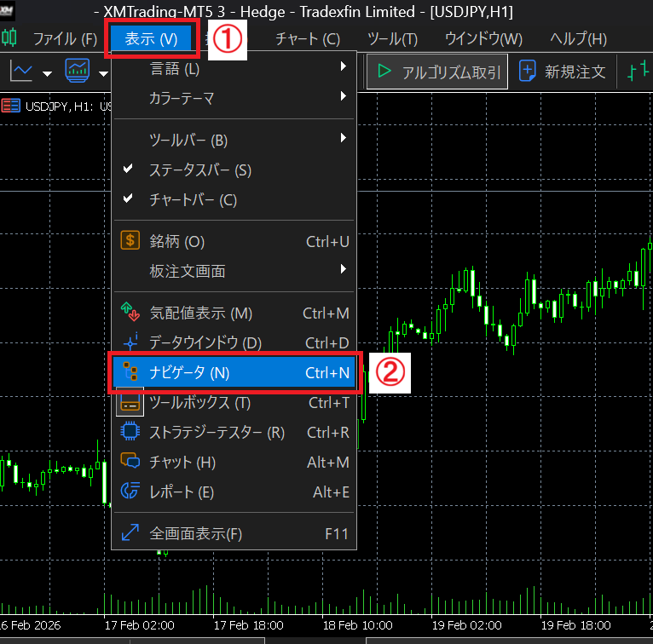Click the New Order (新規注文) button

point(563,72)
